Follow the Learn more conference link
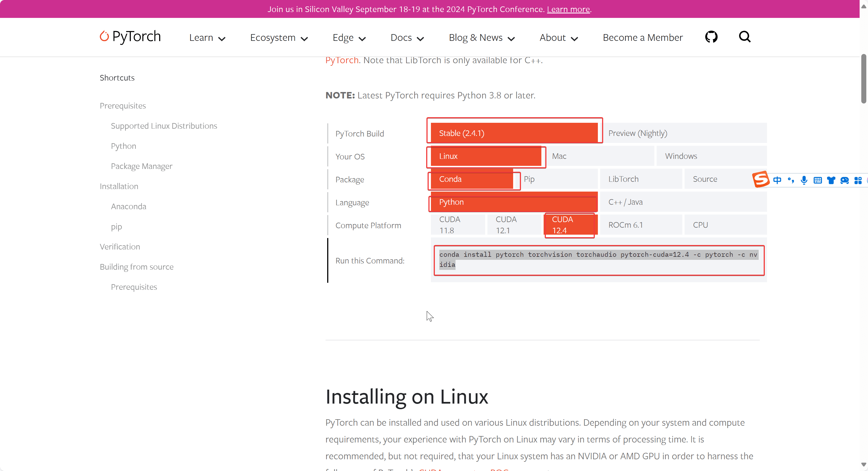The height and width of the screenshot is (471, 868). point(568,9)
